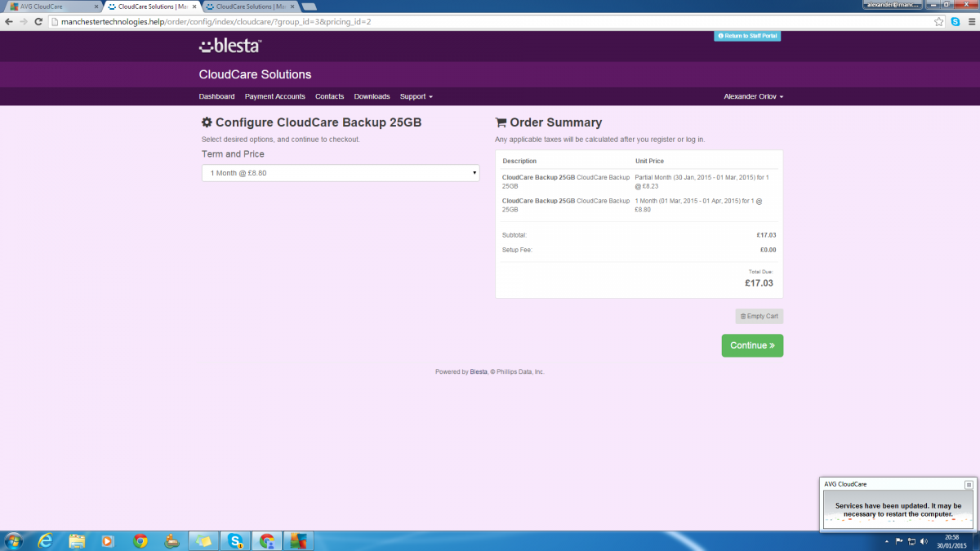Show hidden system tray icons
Image resolution: width=980 pixels, height=551 pixels.
point(886,541)
